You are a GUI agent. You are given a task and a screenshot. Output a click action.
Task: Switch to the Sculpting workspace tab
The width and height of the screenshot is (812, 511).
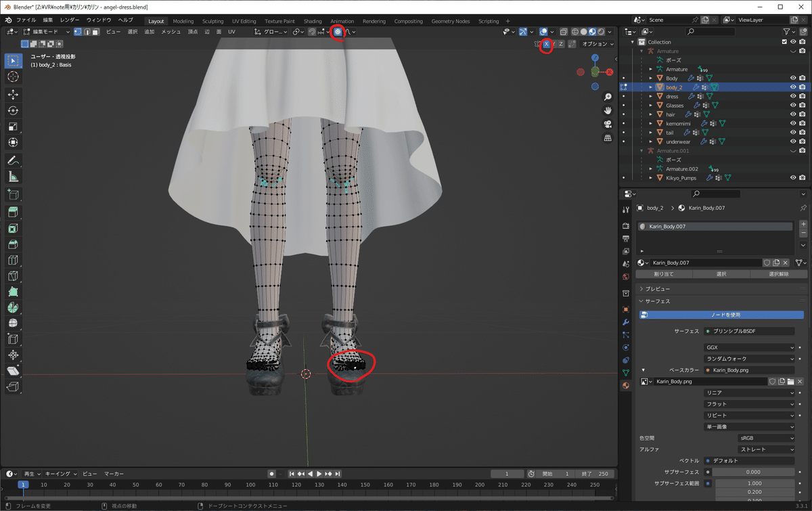click(x=212, y=21)
